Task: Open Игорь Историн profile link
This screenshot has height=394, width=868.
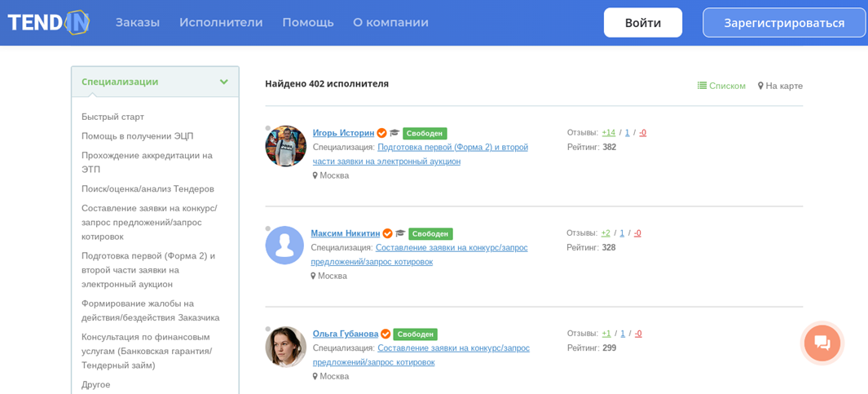Action: click(x=343, y=133)
